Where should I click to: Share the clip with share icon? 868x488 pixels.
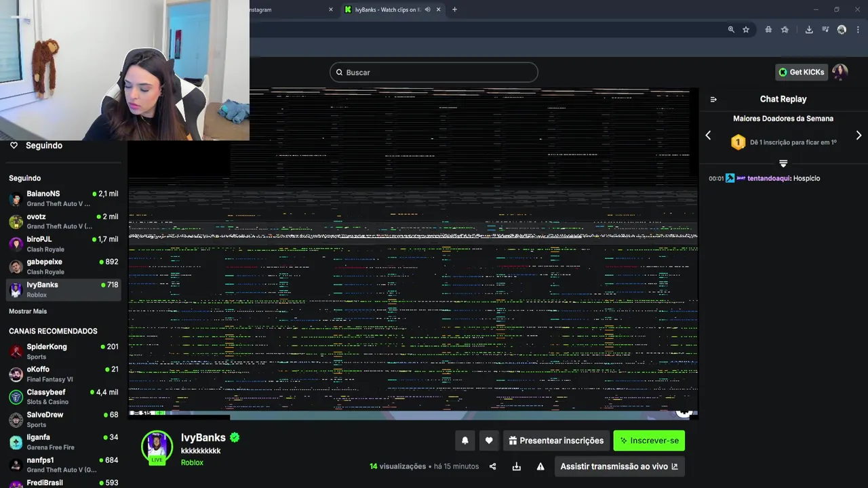click(493, 466)
